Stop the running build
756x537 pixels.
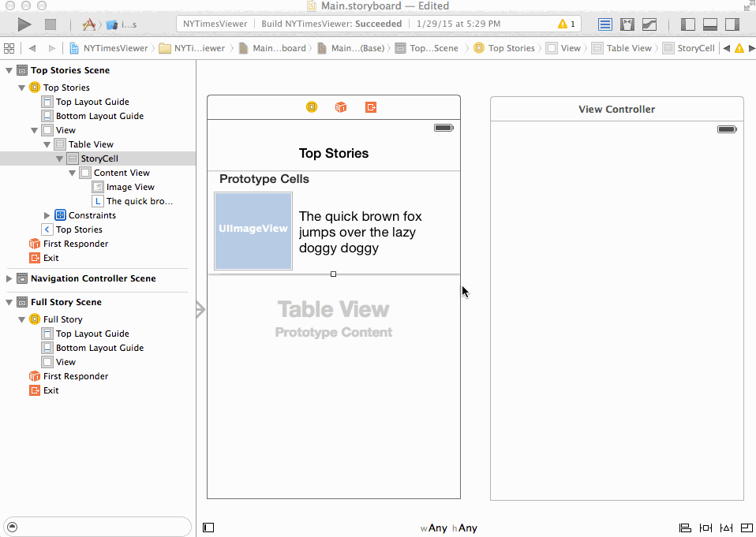pos(51,24)
